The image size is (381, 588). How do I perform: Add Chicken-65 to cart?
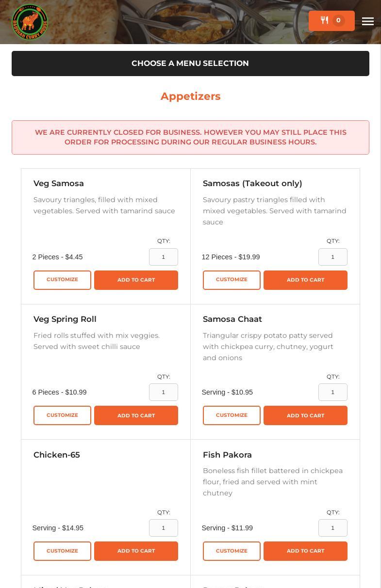click(x=136, y=551)
